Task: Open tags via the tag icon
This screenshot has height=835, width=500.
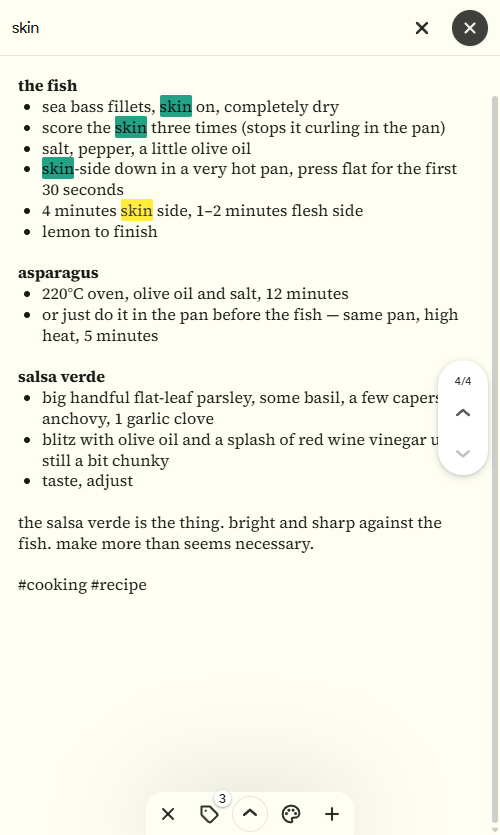Action: click(209, 814)
